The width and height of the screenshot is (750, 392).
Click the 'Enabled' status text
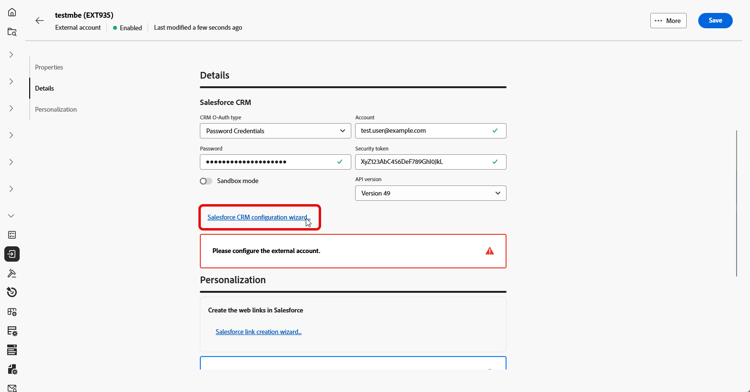pyautogui.click(x=131, y=28)
